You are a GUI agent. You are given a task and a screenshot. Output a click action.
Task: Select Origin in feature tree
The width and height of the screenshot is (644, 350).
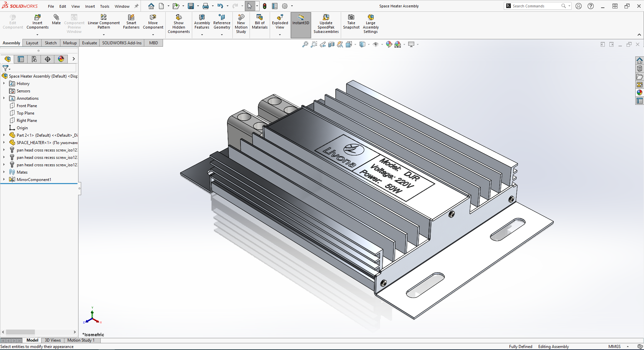coord(22,128)
